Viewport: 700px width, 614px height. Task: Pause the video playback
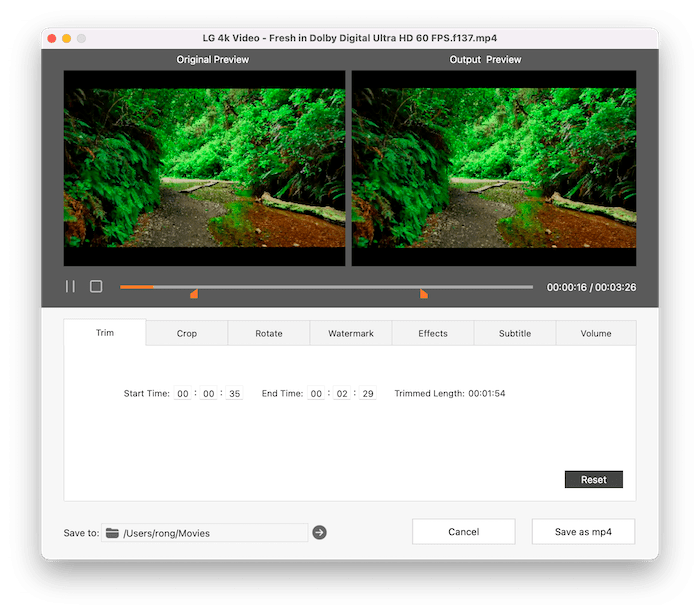click(x=70, y=287)
